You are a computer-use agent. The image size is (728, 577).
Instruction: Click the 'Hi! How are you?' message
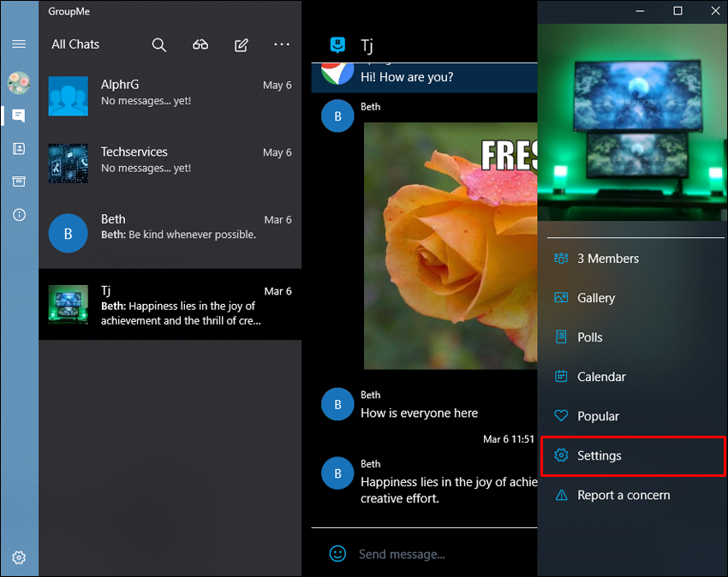[x=407, y=77]
